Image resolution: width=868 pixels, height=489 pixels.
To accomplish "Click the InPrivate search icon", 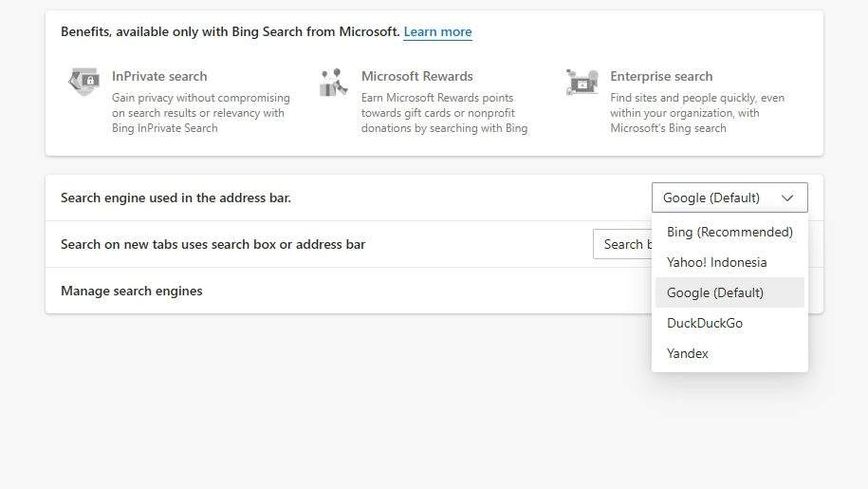I will tap(84, 82).
